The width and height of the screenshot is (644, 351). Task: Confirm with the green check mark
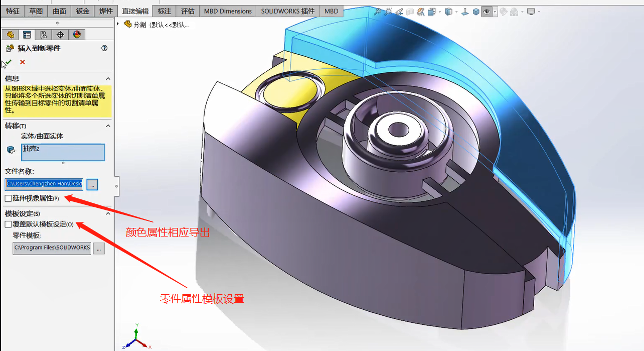pyautogui.click(x=9, y=62)
